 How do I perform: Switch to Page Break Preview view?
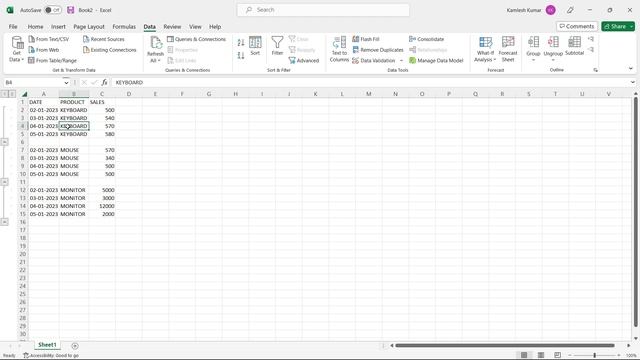[x=557, y=355]
